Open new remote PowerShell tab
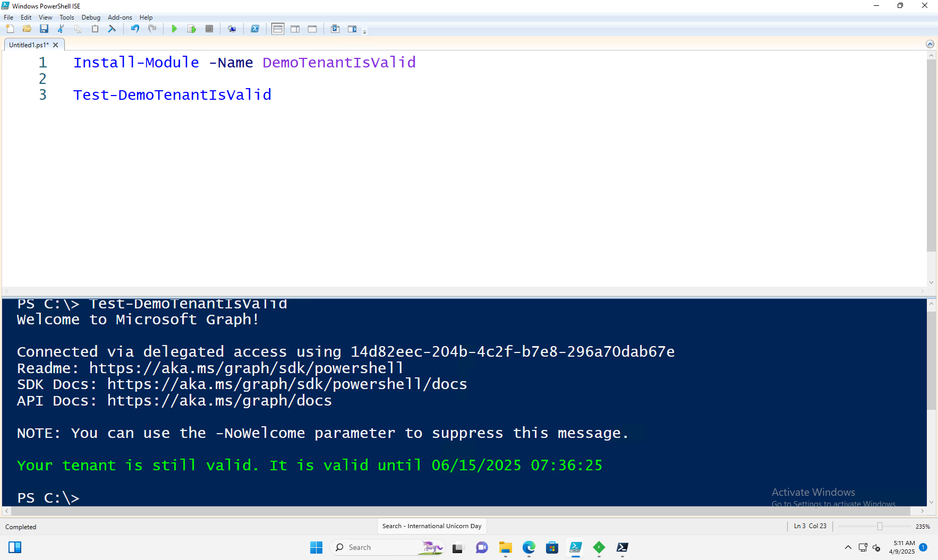The image size is (938, 560). (232, 29)
